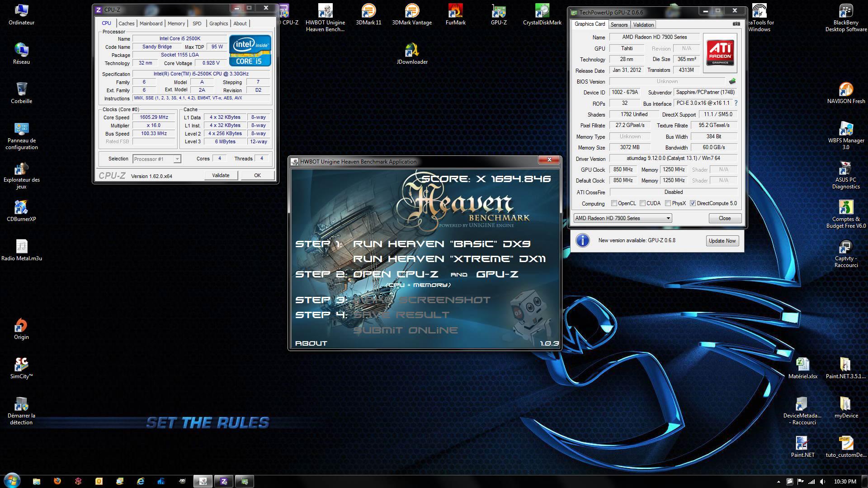The height and width of the screenshot is (488, 868).
Task: Open the Corbeille recycle bin
Action: [x=21, y=93]
